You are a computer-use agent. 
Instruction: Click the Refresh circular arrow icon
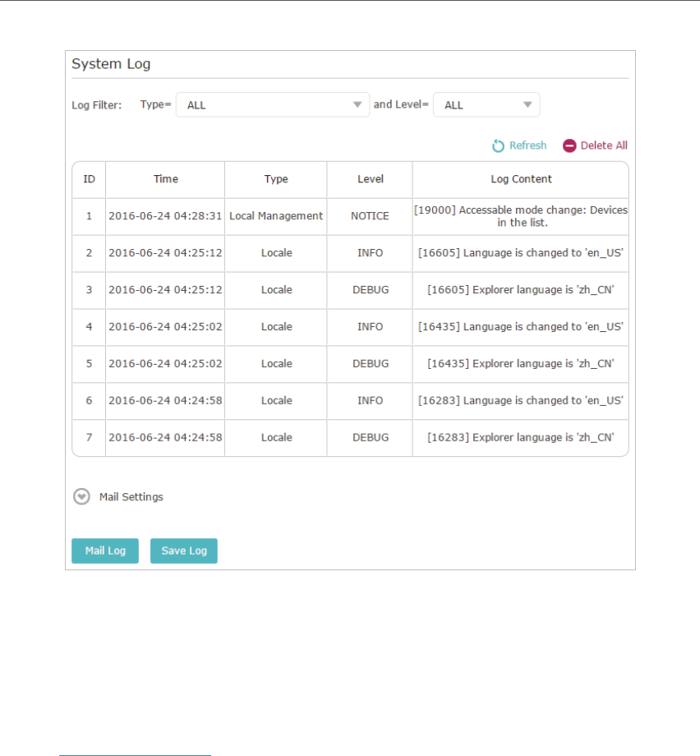tap(498, 145)
